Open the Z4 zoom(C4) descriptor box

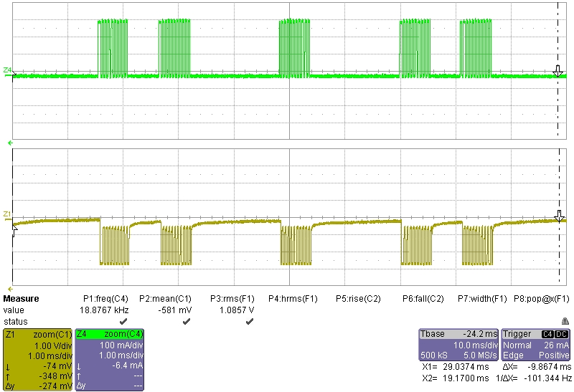[x=109, y=360]
